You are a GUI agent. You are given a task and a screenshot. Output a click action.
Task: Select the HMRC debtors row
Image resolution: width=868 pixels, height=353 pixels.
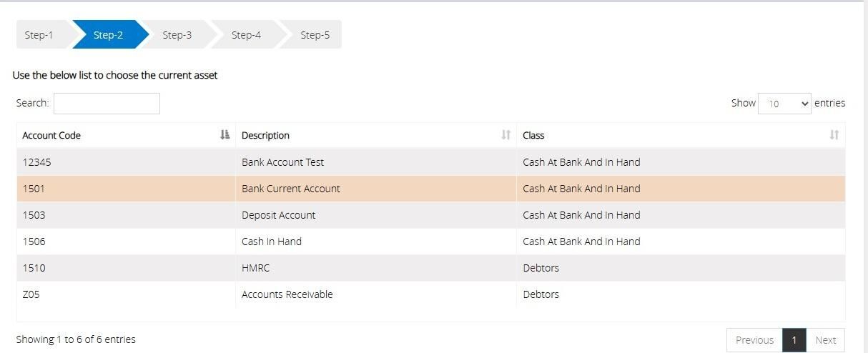(x=430, y=268)
